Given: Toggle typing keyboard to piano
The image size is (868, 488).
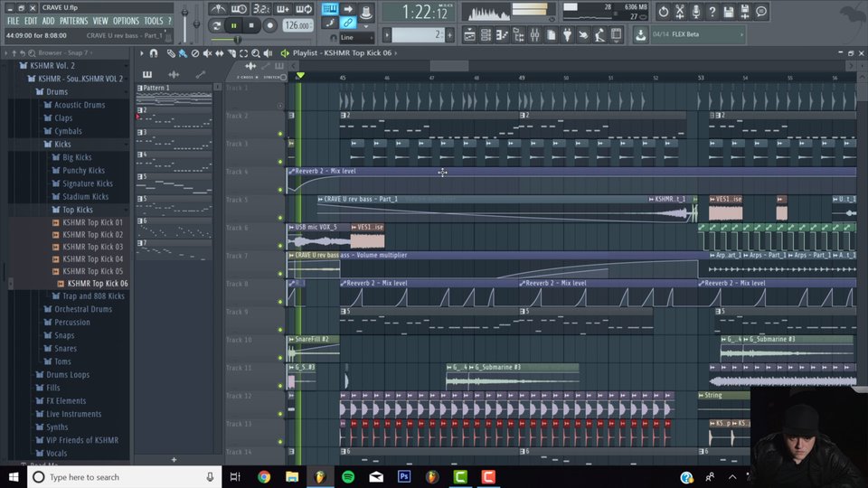Looking at the screenshot, I should click(330, 9).
